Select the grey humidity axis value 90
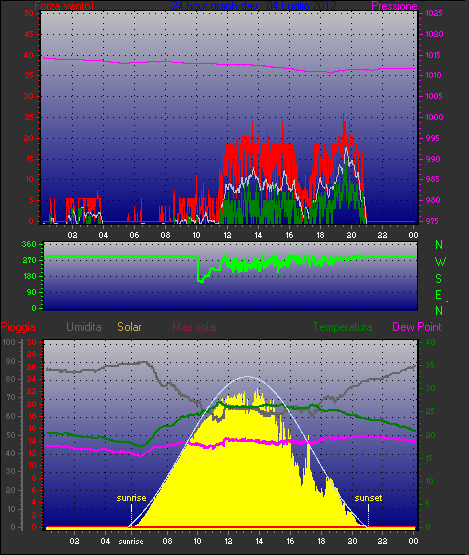The width and height of the screenshot is (469, 555). click(x=11, y=361)
